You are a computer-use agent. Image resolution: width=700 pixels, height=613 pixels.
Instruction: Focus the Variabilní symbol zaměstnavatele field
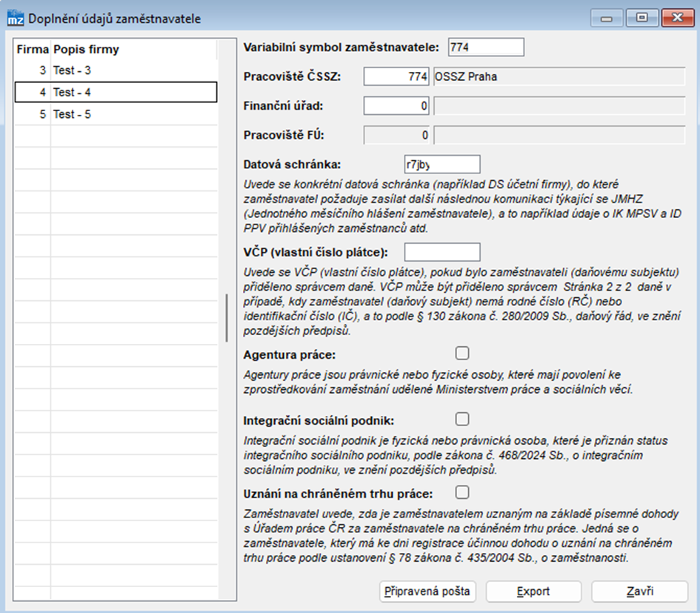[486, 47]
